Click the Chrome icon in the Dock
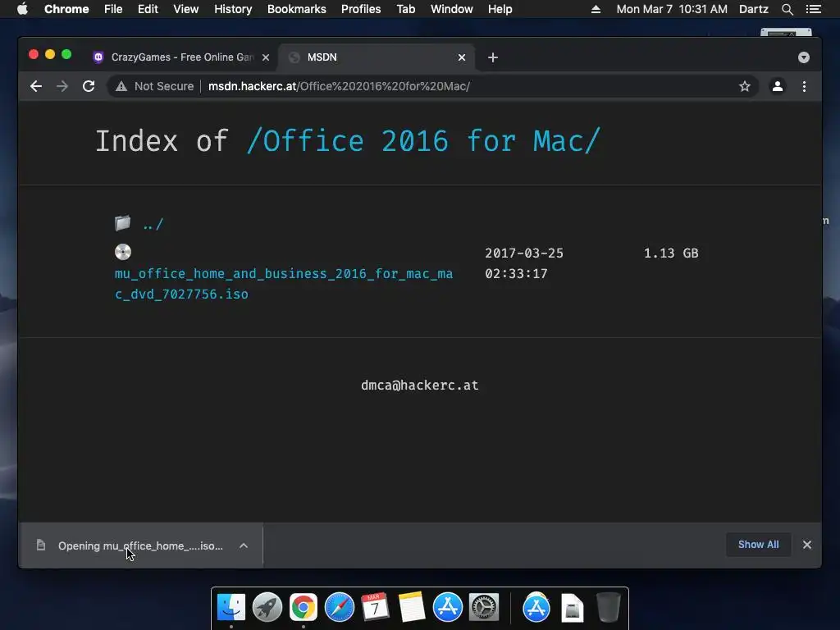The height and width of the screenshot is (630, 840). (x=304, y=607)
